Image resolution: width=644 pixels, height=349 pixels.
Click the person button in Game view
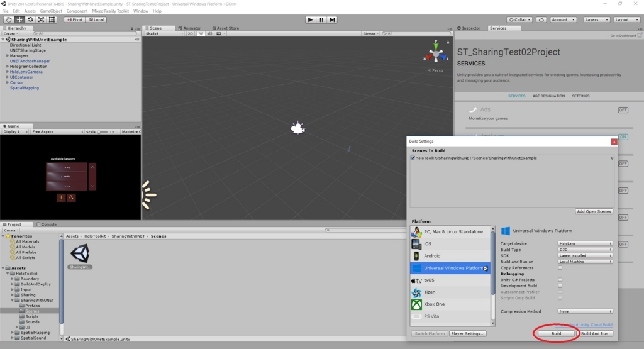point(71,197)
